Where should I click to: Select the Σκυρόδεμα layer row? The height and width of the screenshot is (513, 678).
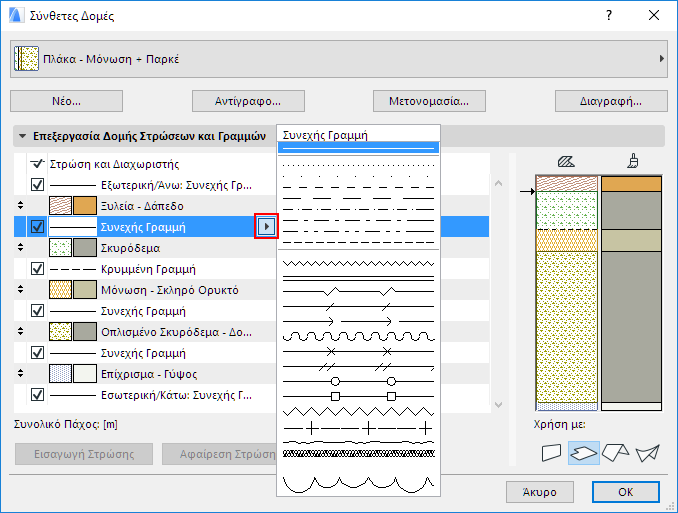click(x=145, y=248)
